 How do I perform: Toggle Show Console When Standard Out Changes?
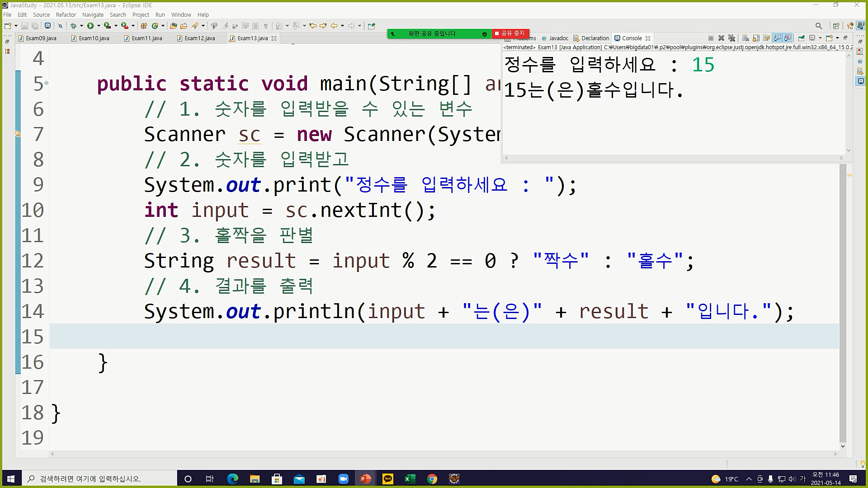point(777,38)
